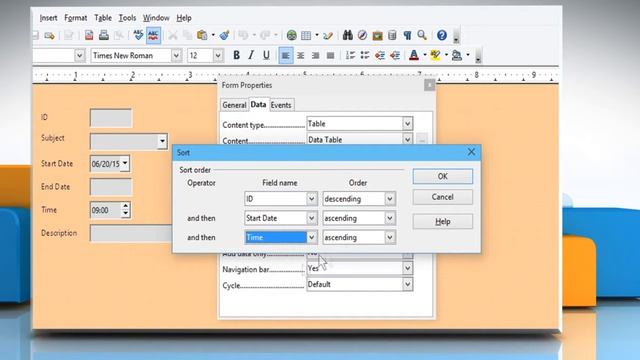Switch to Events tab in Form Properties

pyautogui.click(x=281, y=105)
